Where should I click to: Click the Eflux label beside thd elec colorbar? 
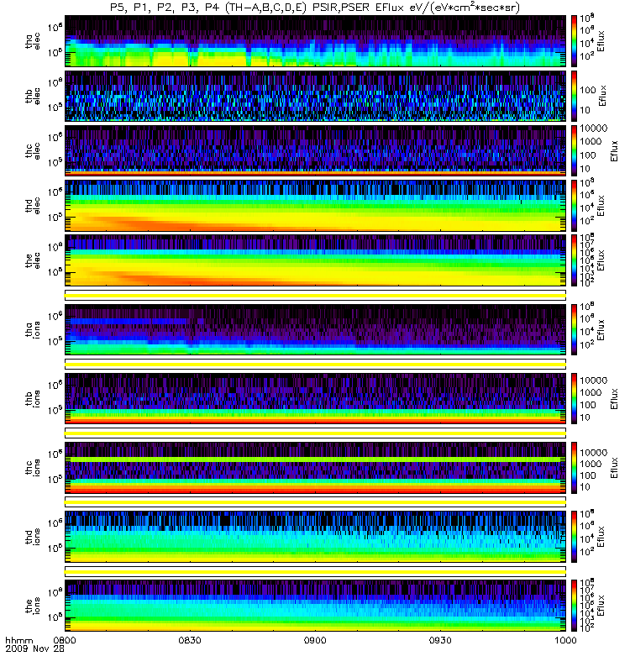point(601,206)
